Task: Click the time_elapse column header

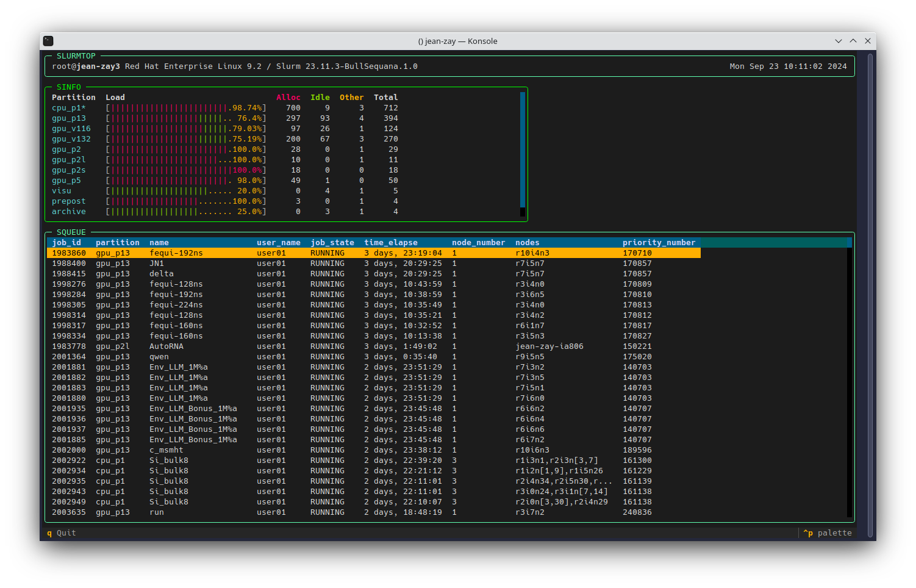Action: pyautogui.click(x=391, y=242)
